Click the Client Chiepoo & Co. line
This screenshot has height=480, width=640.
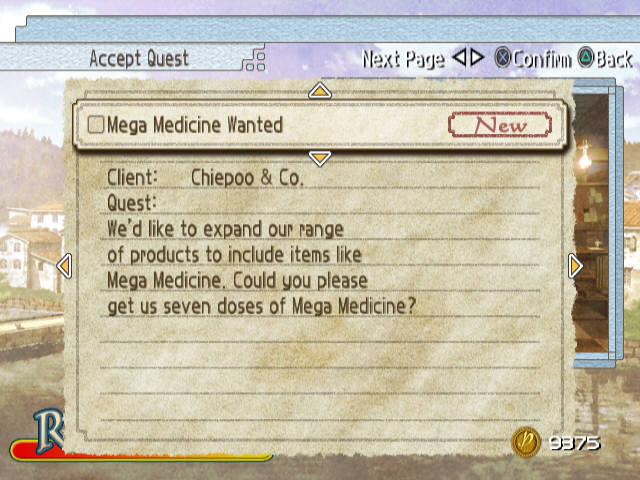pos(205,178)
